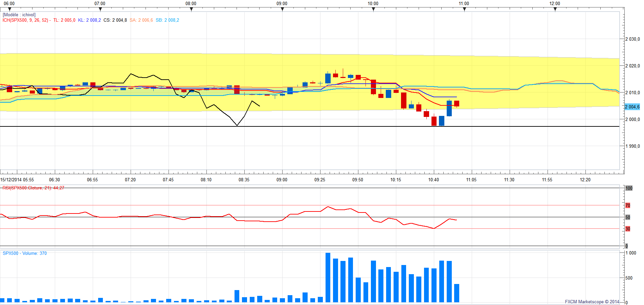Viewport: 644px width, 305px height.
Task: Click the TL: 2 005,0 value
Action: (x=64, y=20)
